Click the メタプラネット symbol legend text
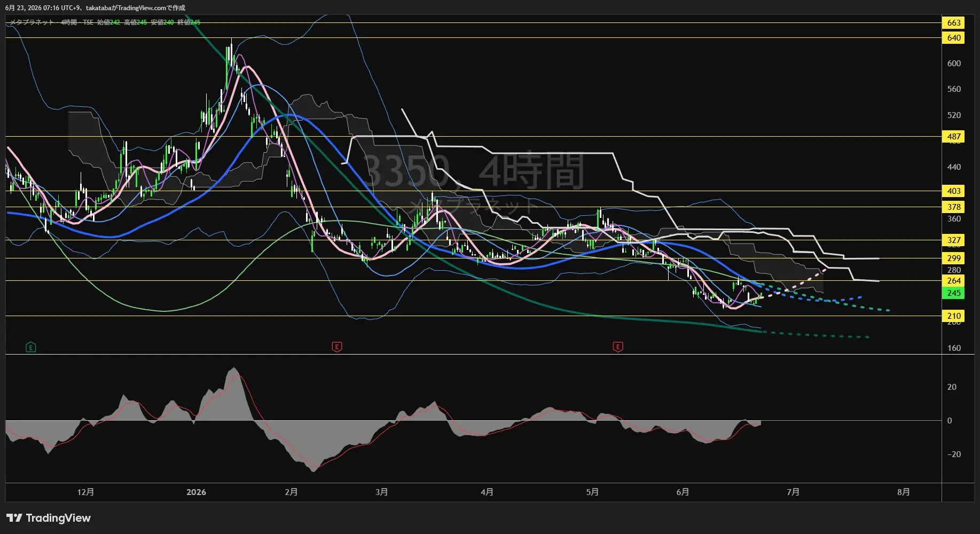 [32, 22]
